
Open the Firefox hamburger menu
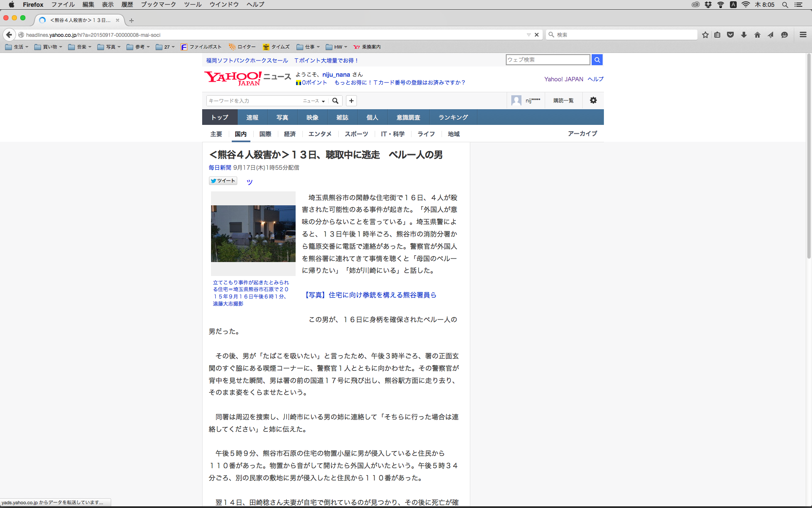803,35
